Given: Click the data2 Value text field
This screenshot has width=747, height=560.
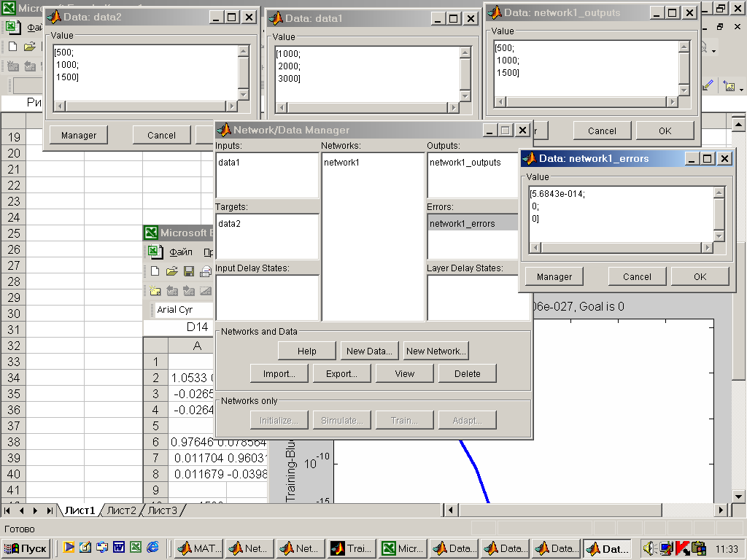Looking at the screenshot, I should tap(146, 73).
